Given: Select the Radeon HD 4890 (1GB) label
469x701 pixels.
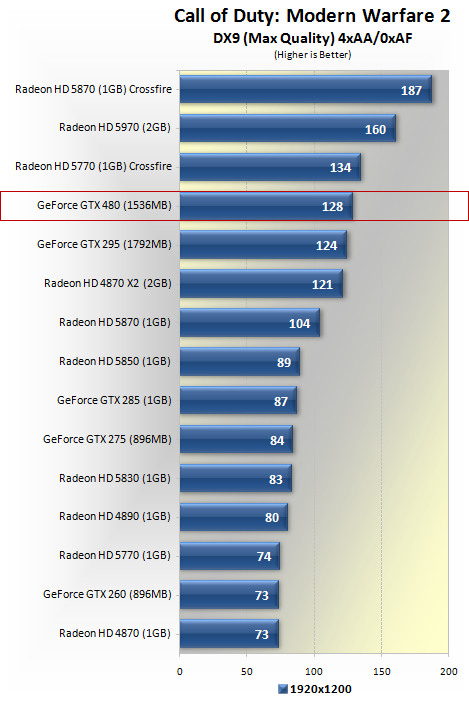Looking at the screenshot, I should pos(115,516).
